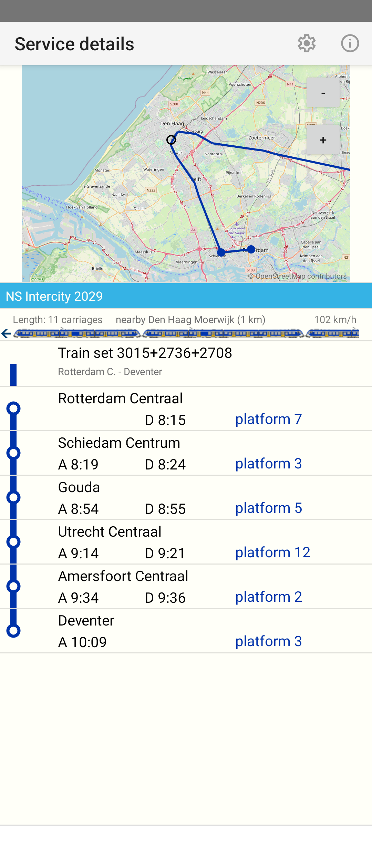The image size is (372, 868).
Task: Tap the current train position circle near Den Haag
Action: [x=171, y=140]
